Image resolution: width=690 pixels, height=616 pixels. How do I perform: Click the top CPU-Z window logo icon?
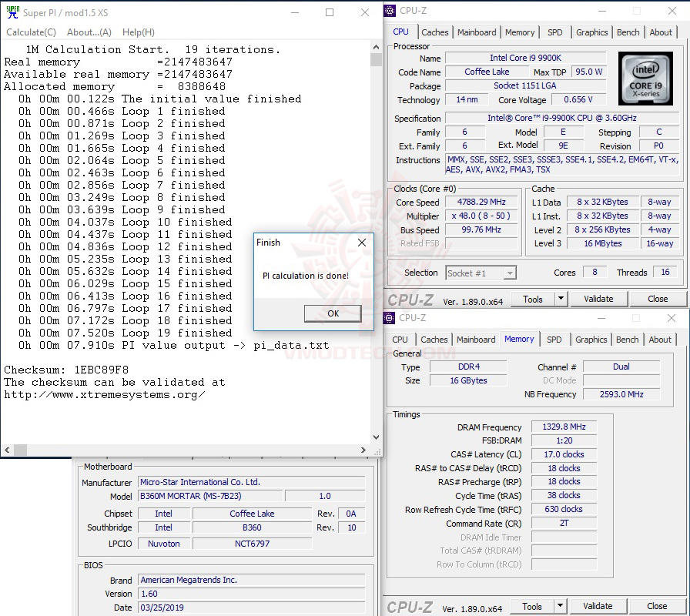click(x=390, y=11)
